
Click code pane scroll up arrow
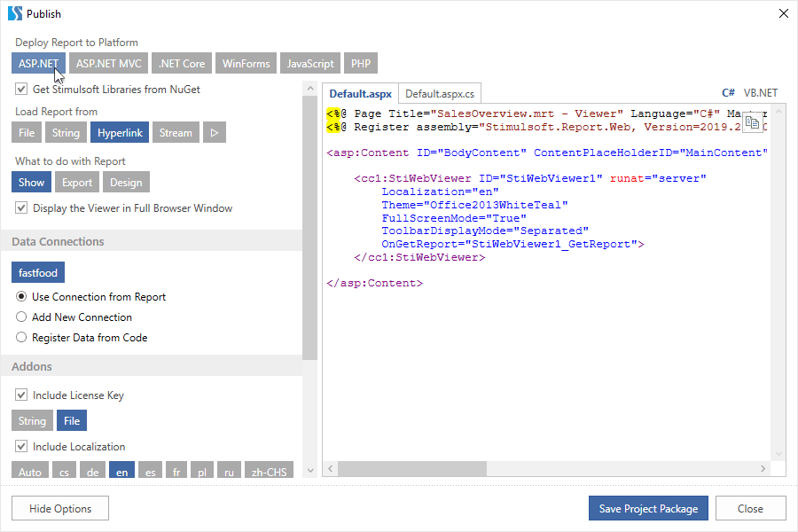click(x=778, y=111)
